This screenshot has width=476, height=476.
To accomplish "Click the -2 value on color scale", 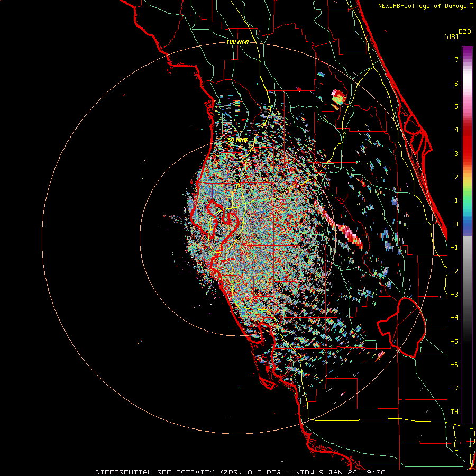I will coord(454,271).
